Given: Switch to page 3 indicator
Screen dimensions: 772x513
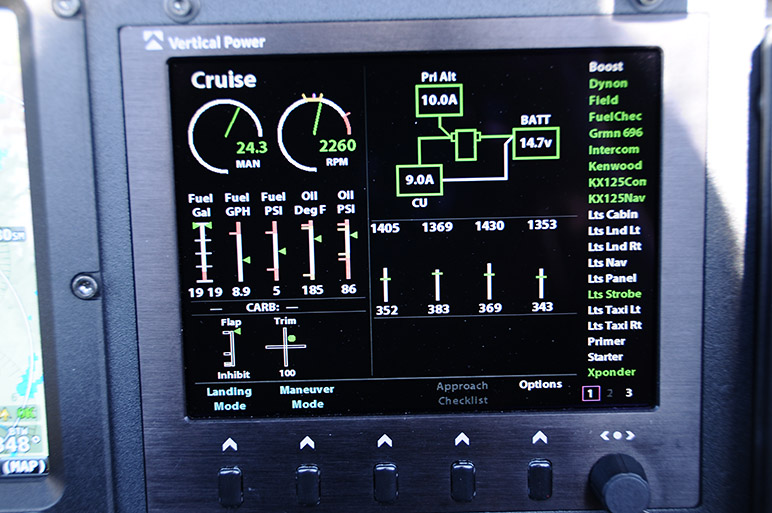Looking at the screenshot, I should click(628, 393).
